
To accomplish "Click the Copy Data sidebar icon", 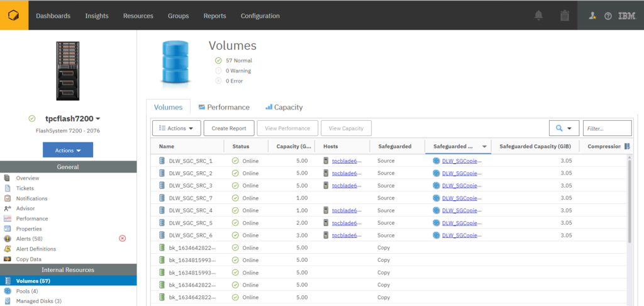I will pos(7,259).
